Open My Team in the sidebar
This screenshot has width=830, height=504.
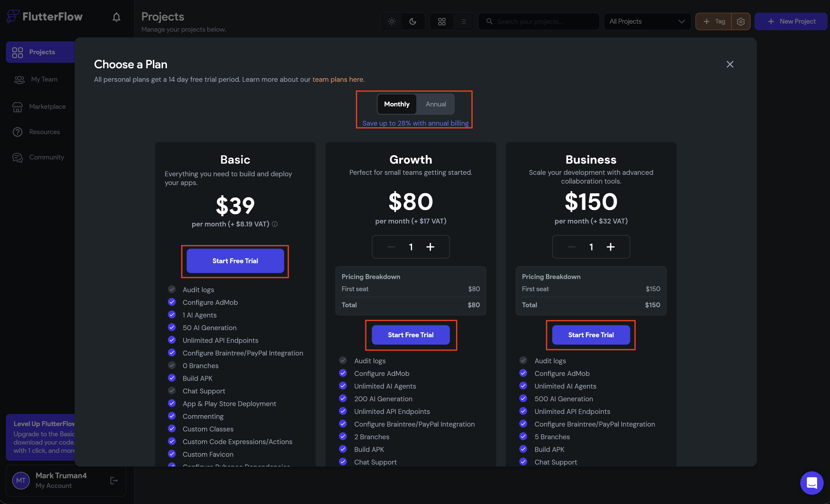pos(44,79)
